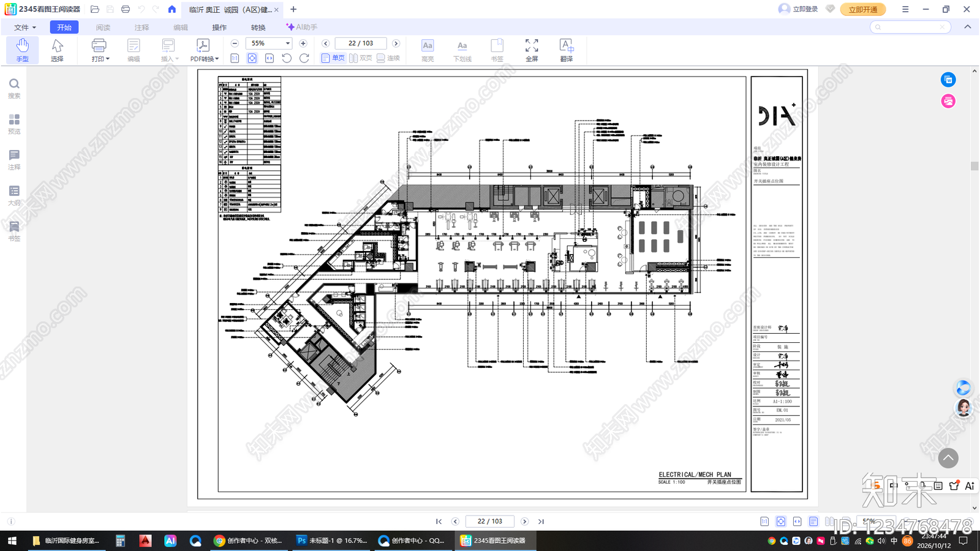Screen dimensions: 980x551
Task: Click the page number field 22 / 103 in toolbar
Action: tap(361, 43)
